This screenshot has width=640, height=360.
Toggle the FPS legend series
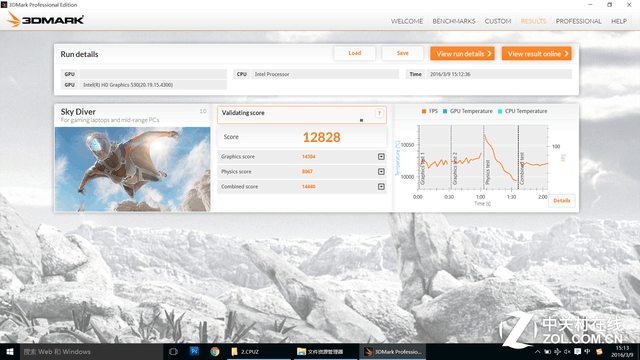click(x=429, y=111)
